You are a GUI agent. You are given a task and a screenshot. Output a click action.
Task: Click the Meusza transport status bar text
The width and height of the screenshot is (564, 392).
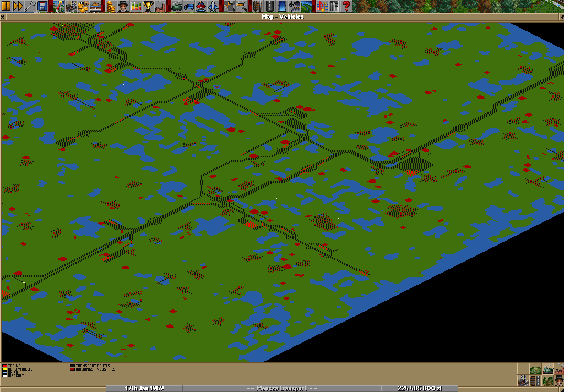click(x=282, y=388)
